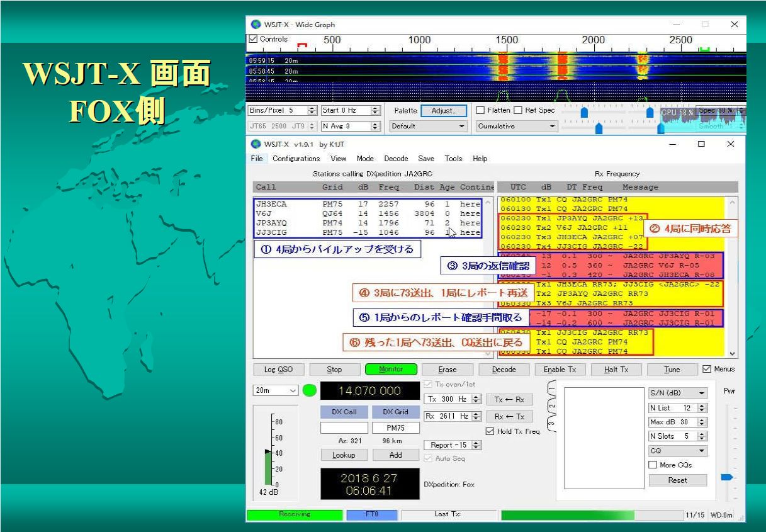Click Enable Tx

(560, 370)
